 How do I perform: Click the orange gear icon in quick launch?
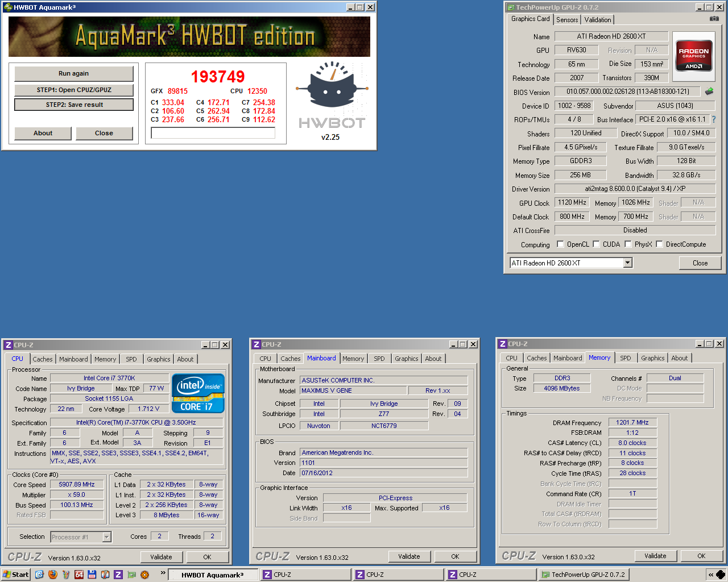point(144,575)
